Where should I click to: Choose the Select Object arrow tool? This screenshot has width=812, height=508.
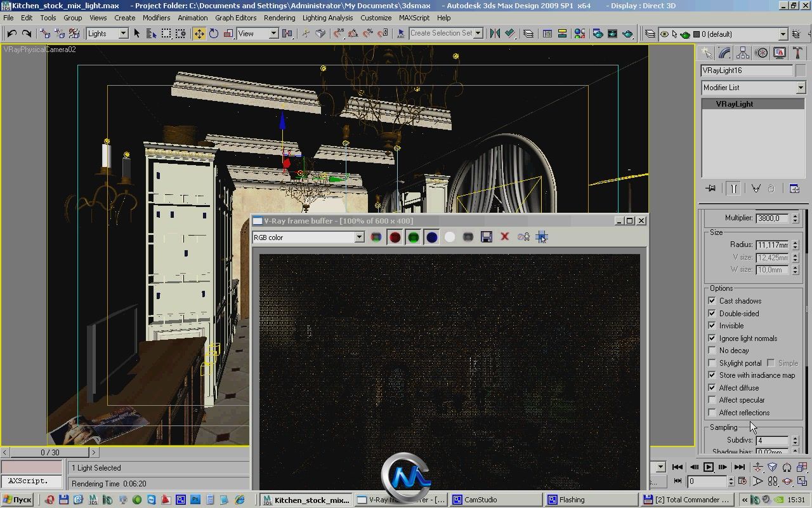click(x=136, y=34)
